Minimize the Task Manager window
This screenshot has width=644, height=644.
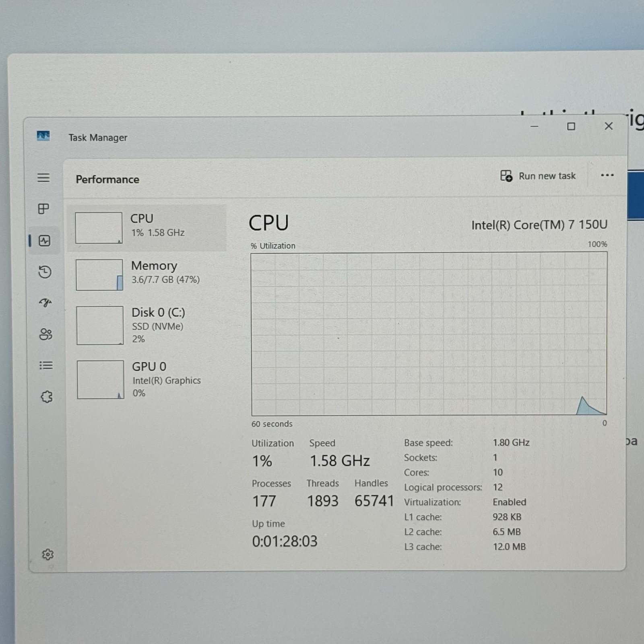(534, 126)
